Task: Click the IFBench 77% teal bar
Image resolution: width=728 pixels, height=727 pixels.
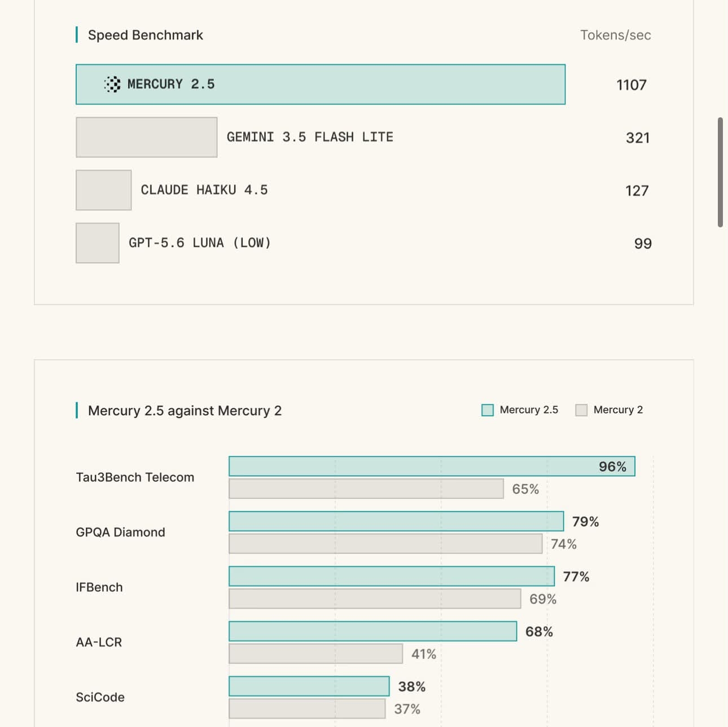Action: (392, 576)
